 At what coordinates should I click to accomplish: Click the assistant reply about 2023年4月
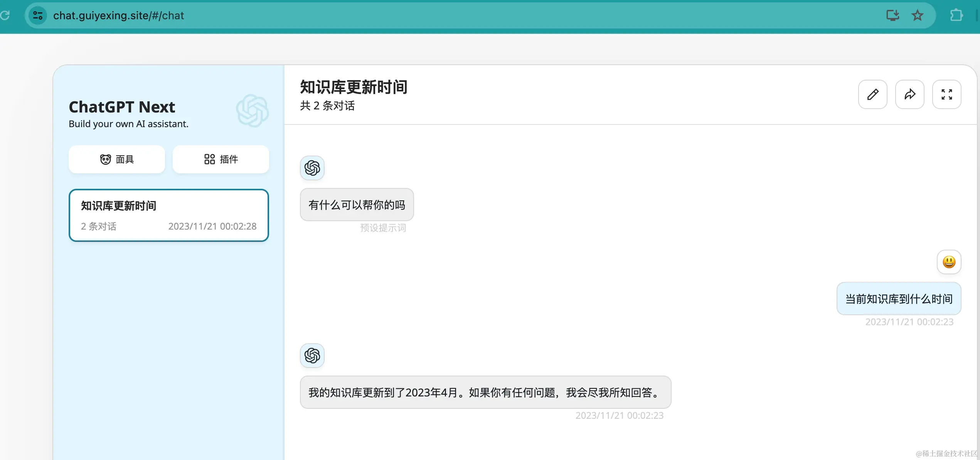(485, 393)
